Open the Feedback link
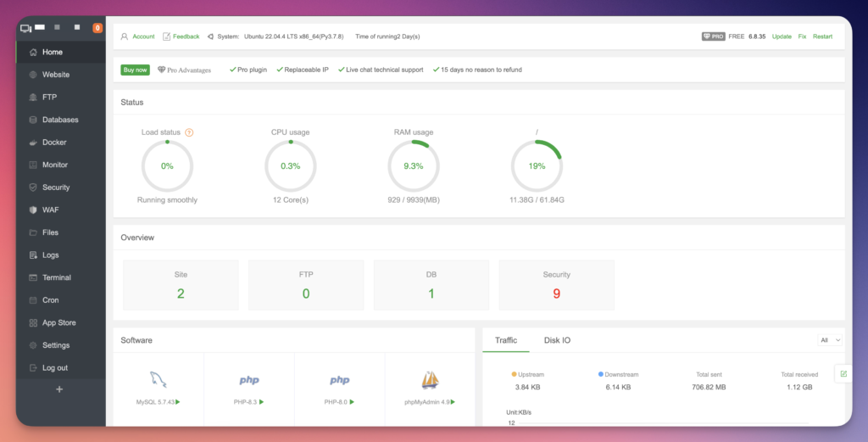The image size is (868, 442). (x=186, y=36)
